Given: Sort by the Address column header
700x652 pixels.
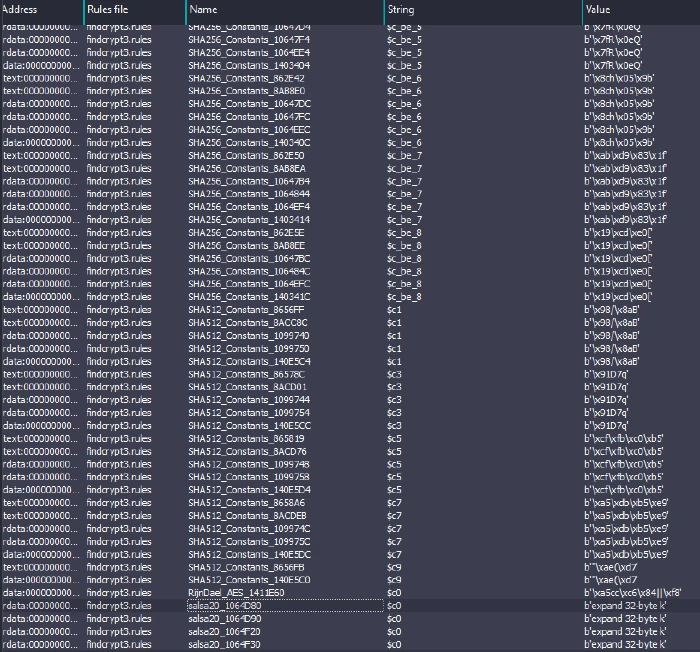Looking at the screenshot, I should click(42, 9).
